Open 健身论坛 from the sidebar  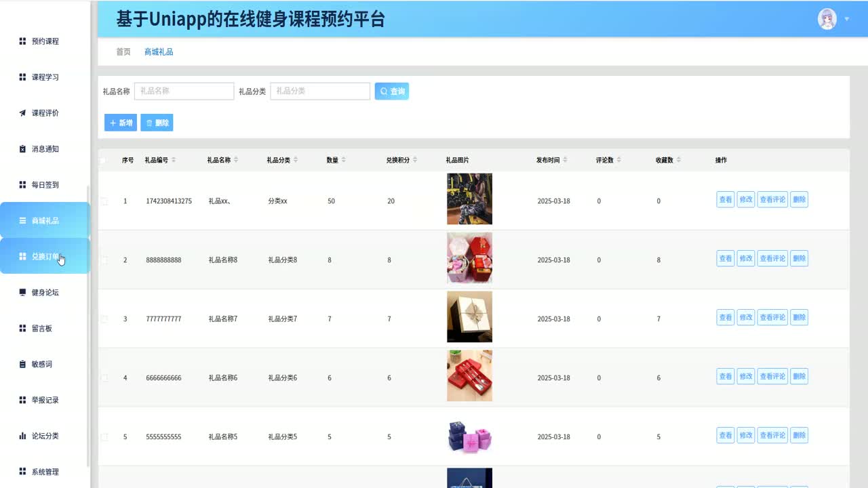click(x=45, y=293)
